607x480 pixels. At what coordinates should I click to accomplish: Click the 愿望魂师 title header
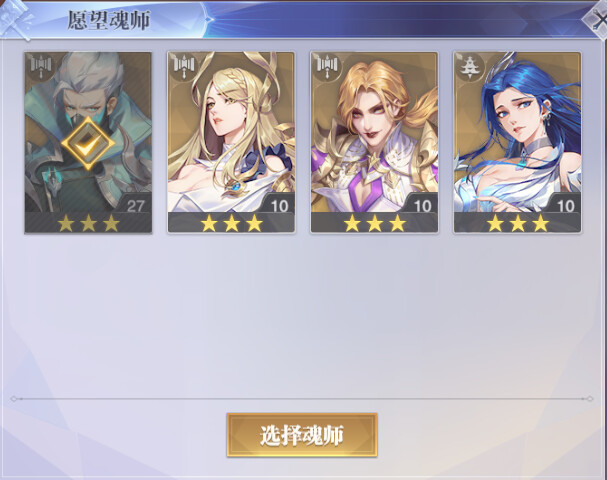coord(109,20)
